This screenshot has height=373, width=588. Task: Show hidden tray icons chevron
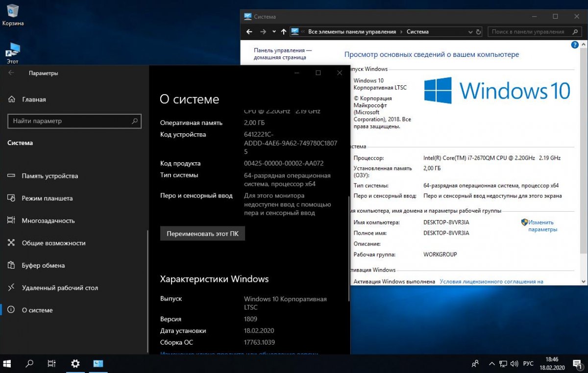pyautogui.click(x=492, y=364)
